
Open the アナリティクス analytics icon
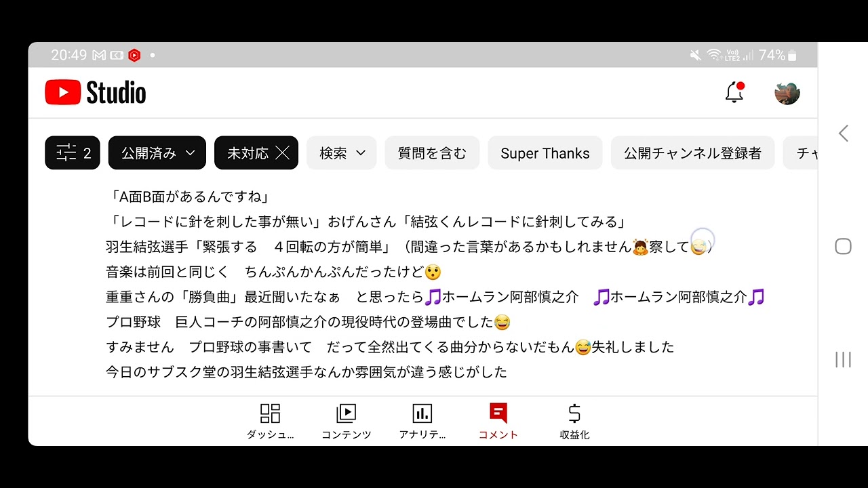pos(422,422)
